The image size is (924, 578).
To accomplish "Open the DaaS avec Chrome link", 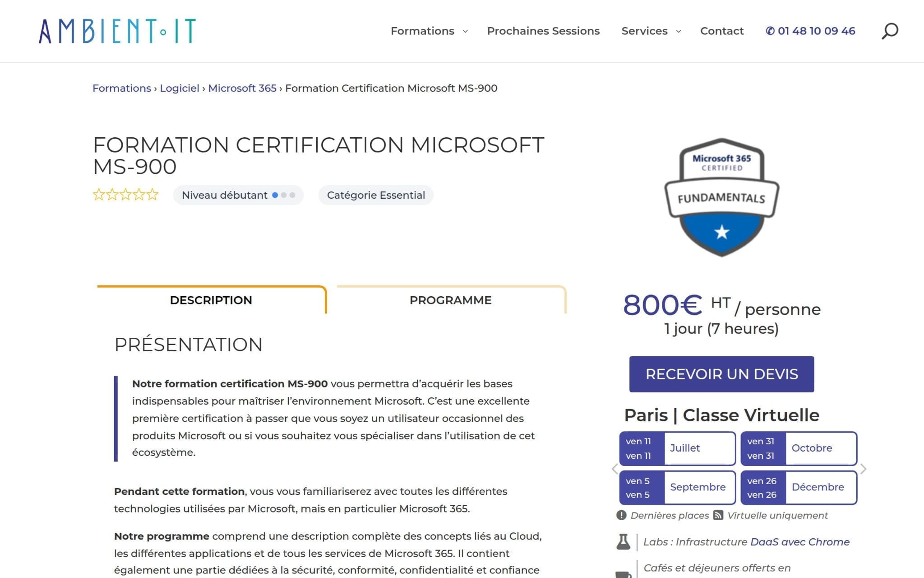I will (800, 542).
